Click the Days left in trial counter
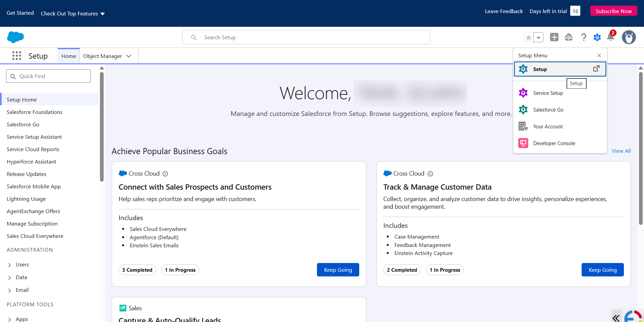 [x=575, y=11]
